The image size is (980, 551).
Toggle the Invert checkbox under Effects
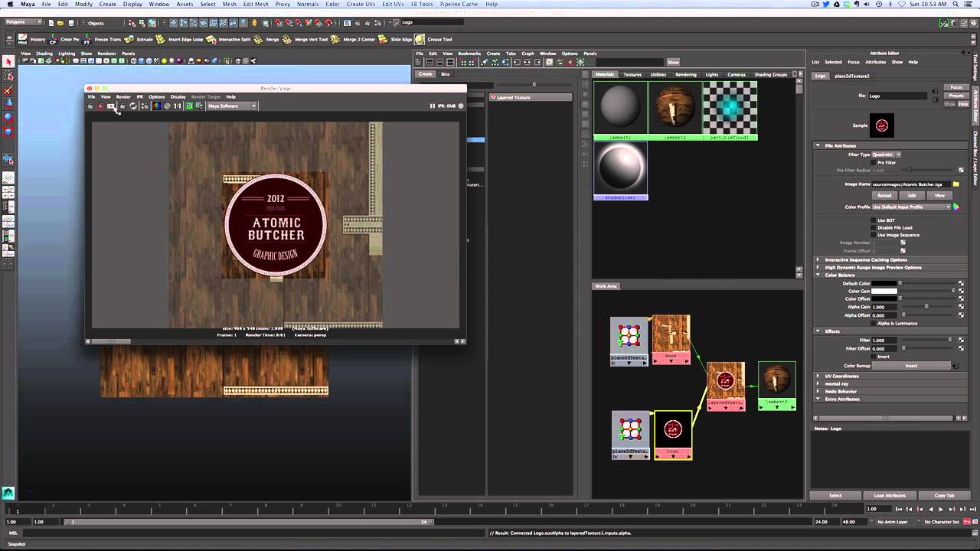874,357
